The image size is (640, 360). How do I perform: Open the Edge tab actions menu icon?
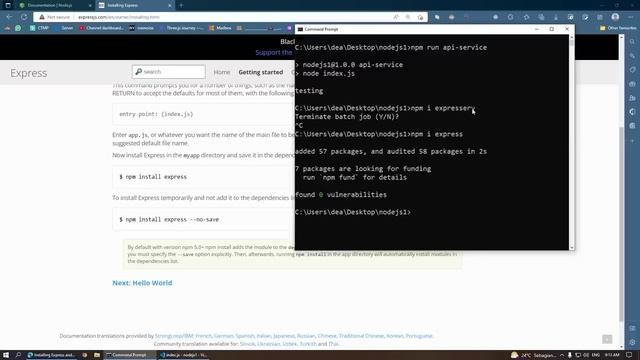click(8, 5)
